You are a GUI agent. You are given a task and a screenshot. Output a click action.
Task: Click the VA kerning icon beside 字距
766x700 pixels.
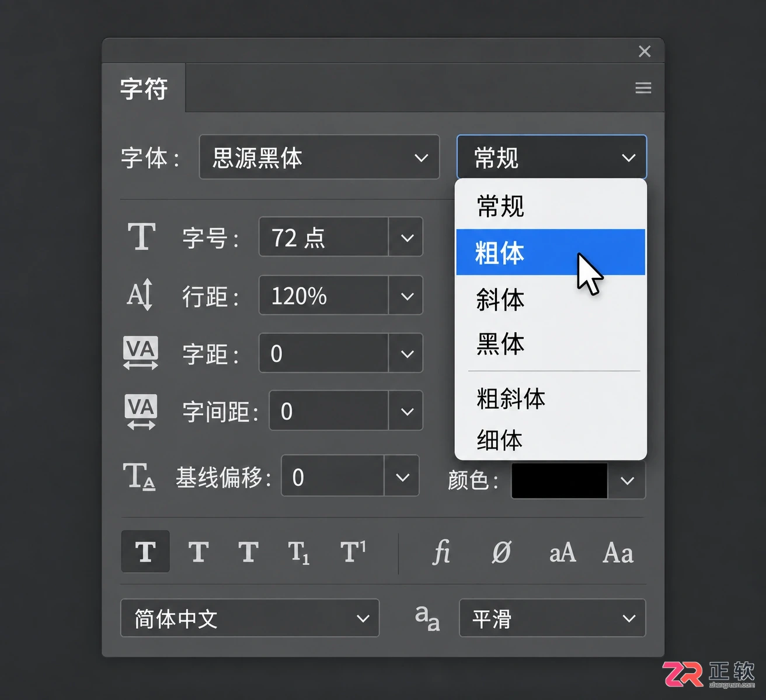(x=141, y=353)
